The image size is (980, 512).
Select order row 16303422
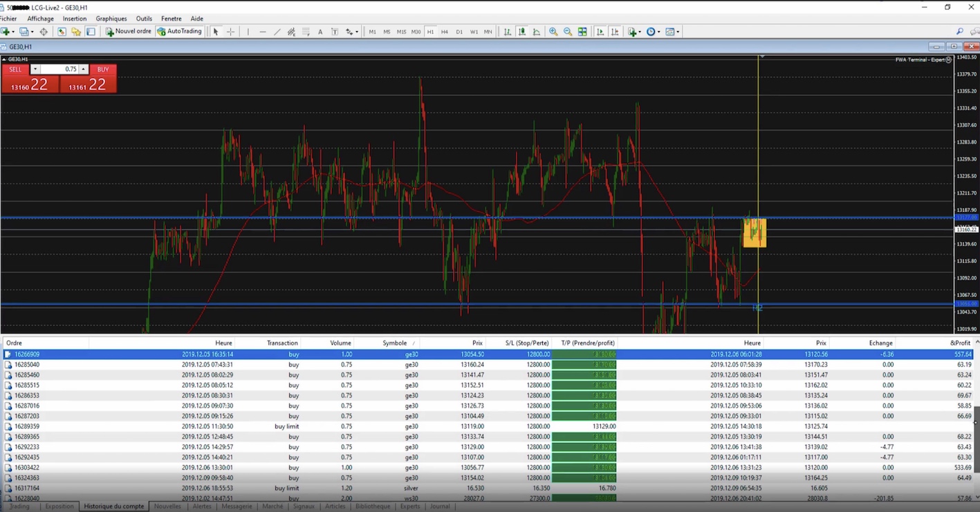click(x=487, y=468)
